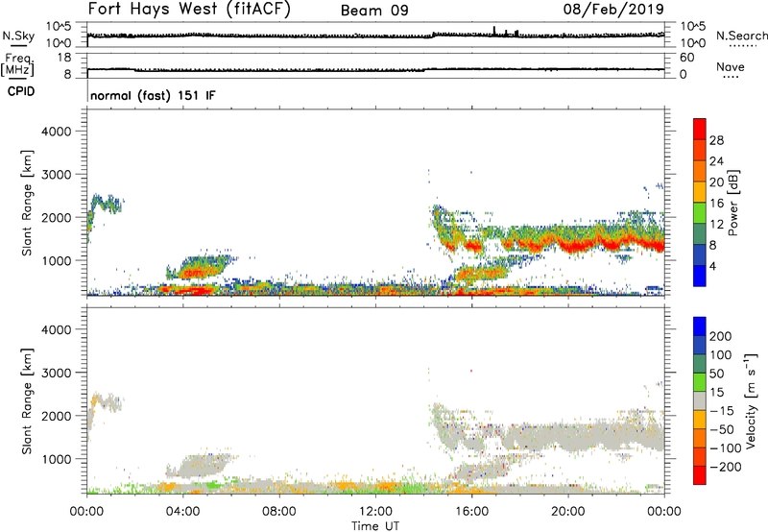Select the "4" power colorbar label
The image size is (768, 532).
pyautogui.click(x=712, y=266)
